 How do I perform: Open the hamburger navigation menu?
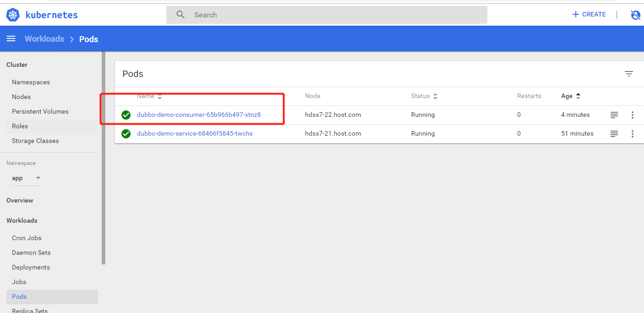(11, 39)
